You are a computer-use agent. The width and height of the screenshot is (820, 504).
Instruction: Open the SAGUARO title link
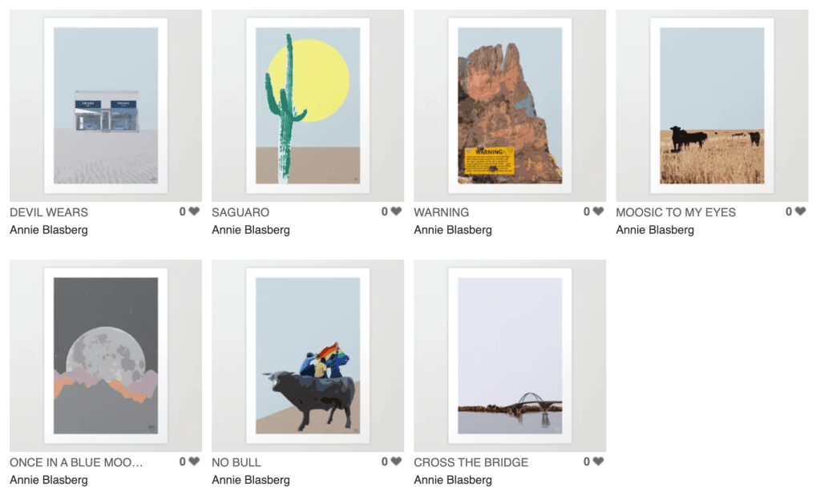(240, 212)
